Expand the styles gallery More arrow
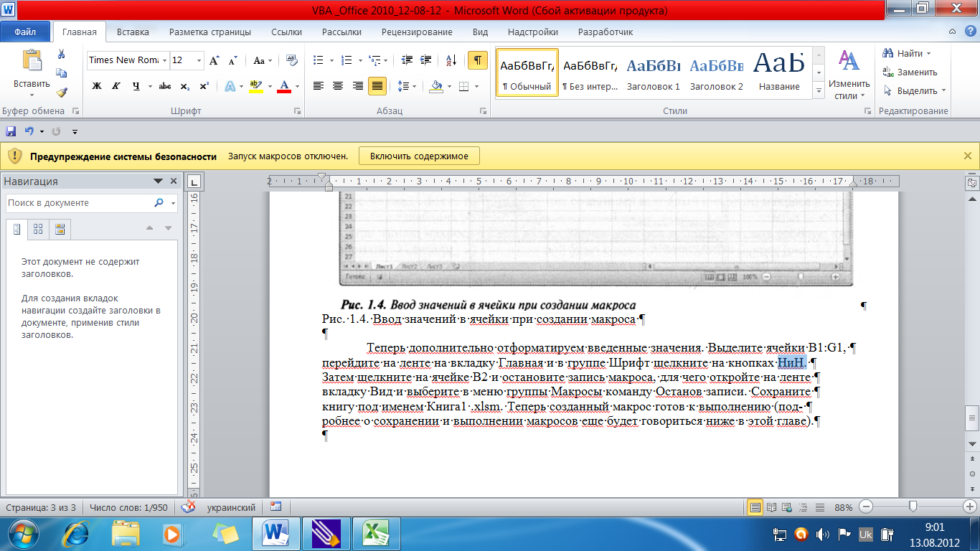 [819, 90]
